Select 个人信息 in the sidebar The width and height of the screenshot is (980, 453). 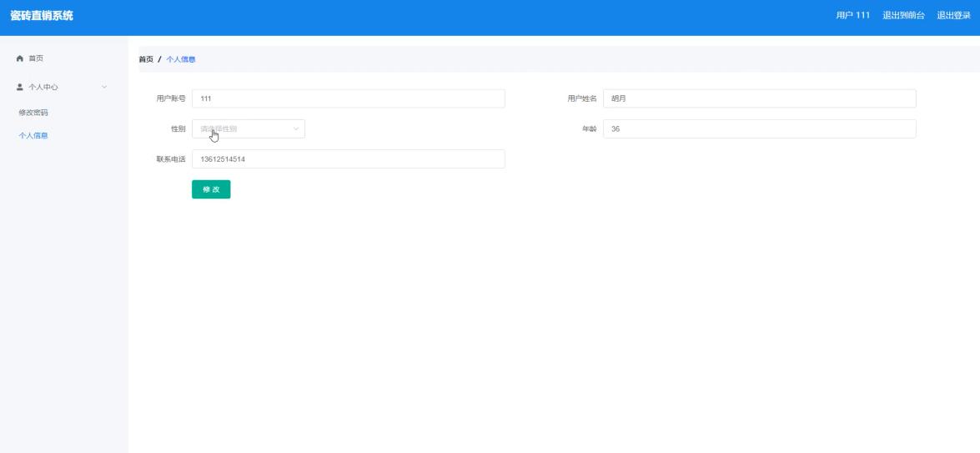tap(33, 135)
